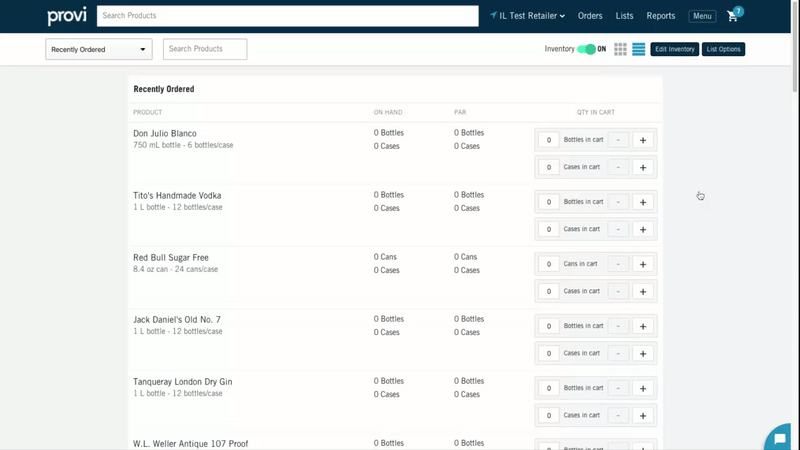
Task: Open the Tito's Handmade Vodka product
Action: (x=177, y=195)
